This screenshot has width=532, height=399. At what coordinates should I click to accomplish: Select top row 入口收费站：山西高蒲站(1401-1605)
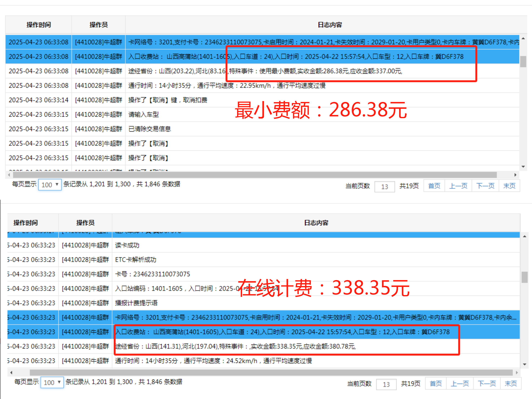(262, 56)
